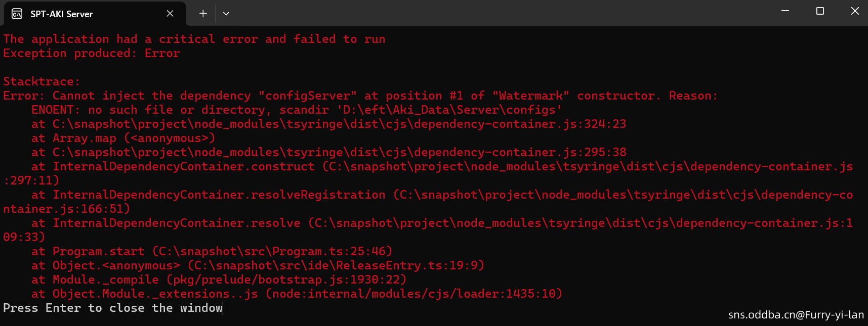868x326 pixels.
Task: Click the 'Stacktrace:' heading text
Action: tap(42, 82)
